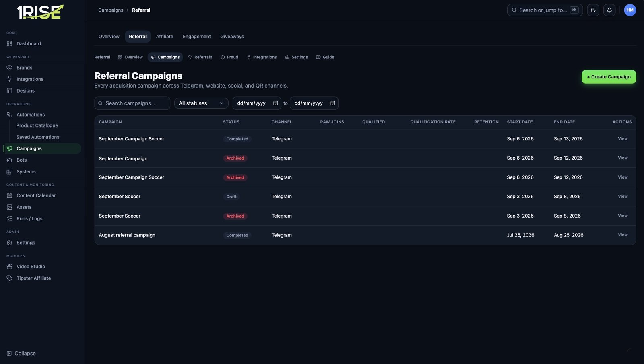644x364 pixels.
Task: Click the Content Calendar icon
Action: (10, 195)
